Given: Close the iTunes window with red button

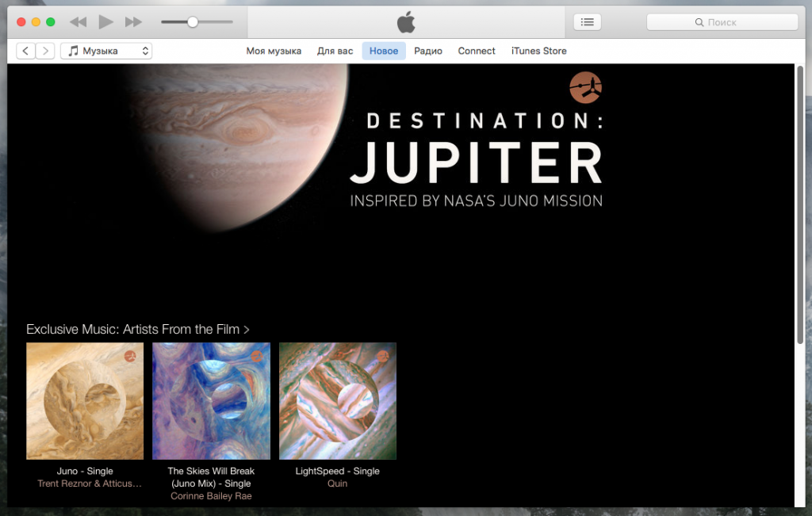Looking at the screenshot, I should [x=21, y=21].
